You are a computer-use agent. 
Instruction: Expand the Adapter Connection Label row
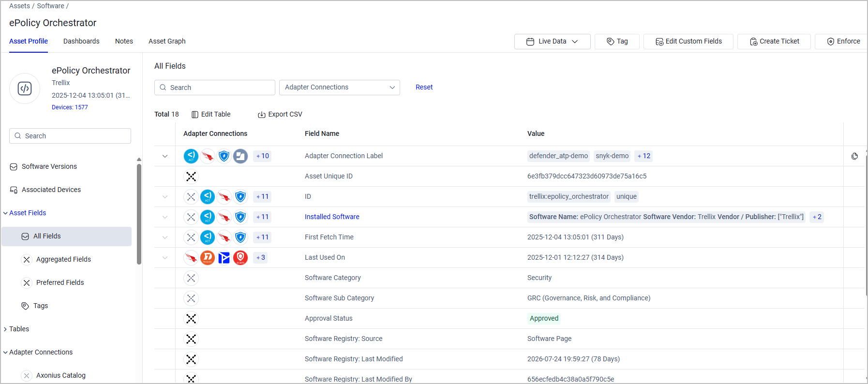point(165,156)
